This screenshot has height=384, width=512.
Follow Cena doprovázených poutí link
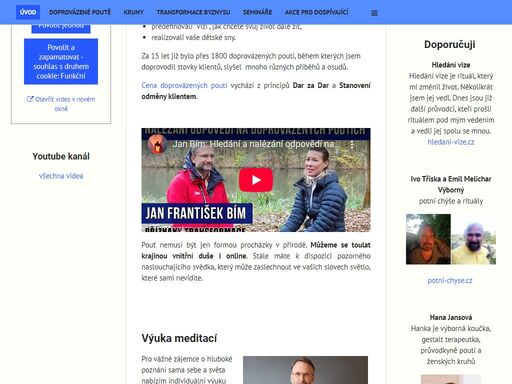[184, 85]
